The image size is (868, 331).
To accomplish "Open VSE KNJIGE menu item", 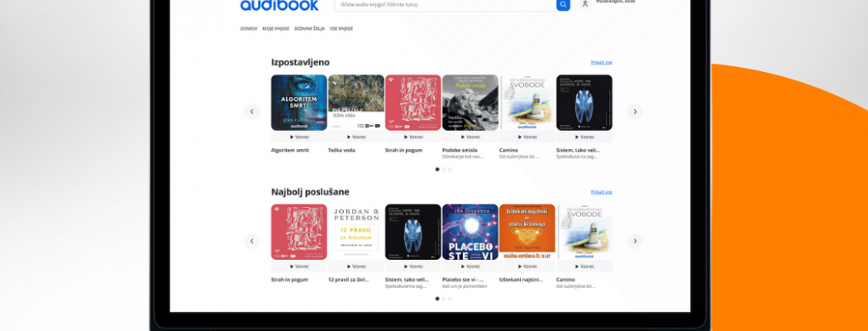I will click(x=341, y=29).
